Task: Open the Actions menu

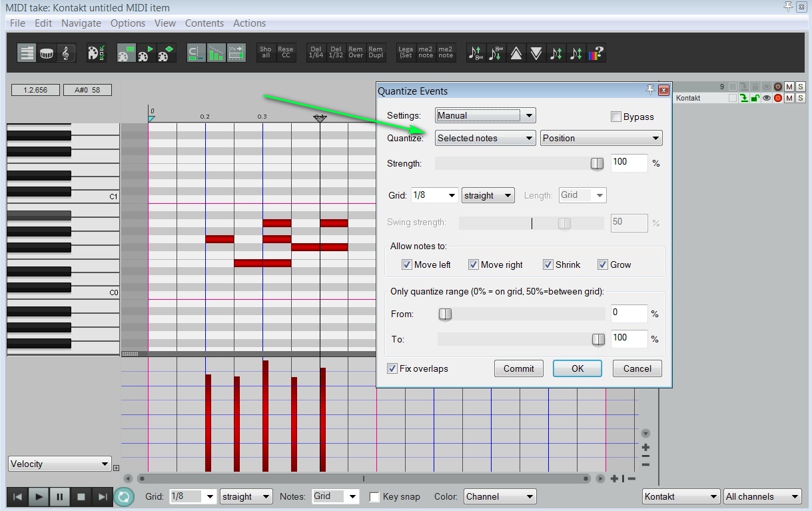Action: click(249, 23)
